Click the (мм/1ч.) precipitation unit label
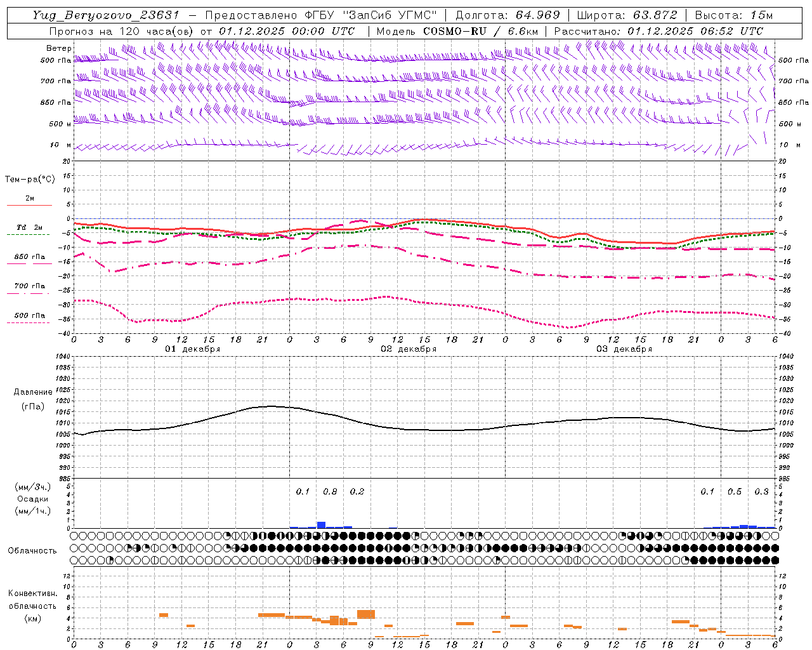This screenshot has width=812, height=650. [33, 511]
